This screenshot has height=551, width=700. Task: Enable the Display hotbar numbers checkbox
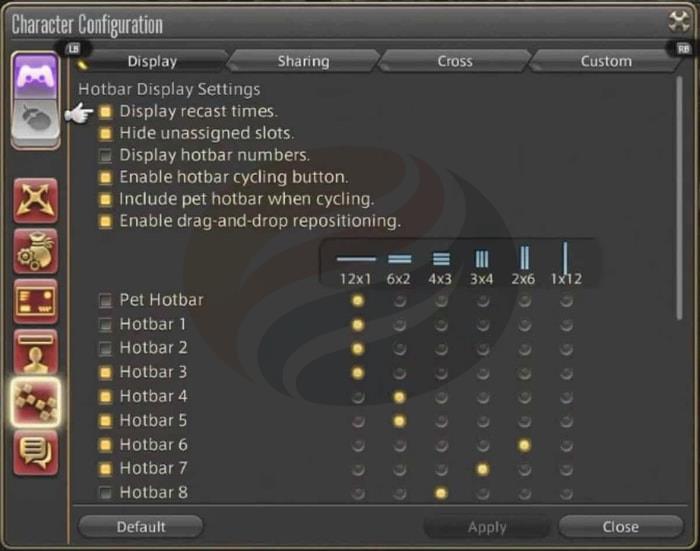click(105, 156)
